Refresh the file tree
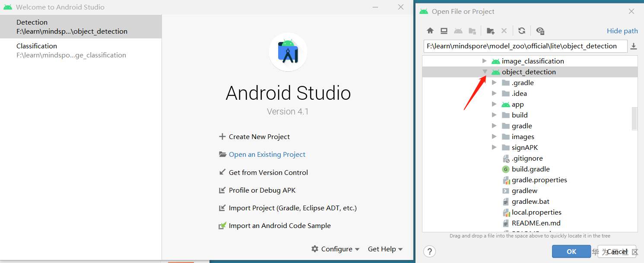 click(x=522, y=31)
